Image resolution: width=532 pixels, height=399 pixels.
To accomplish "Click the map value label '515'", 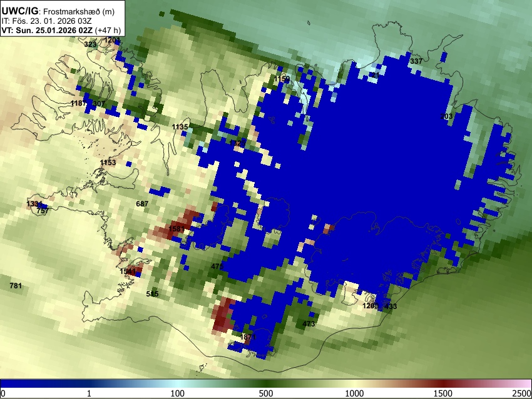I will (152, 293).
